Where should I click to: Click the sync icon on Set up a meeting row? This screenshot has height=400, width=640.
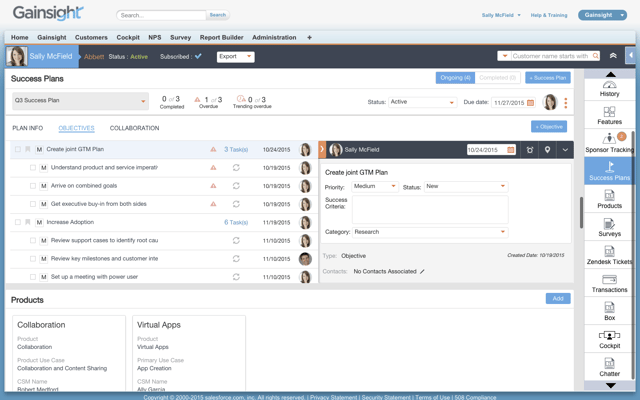pos(236,277)
